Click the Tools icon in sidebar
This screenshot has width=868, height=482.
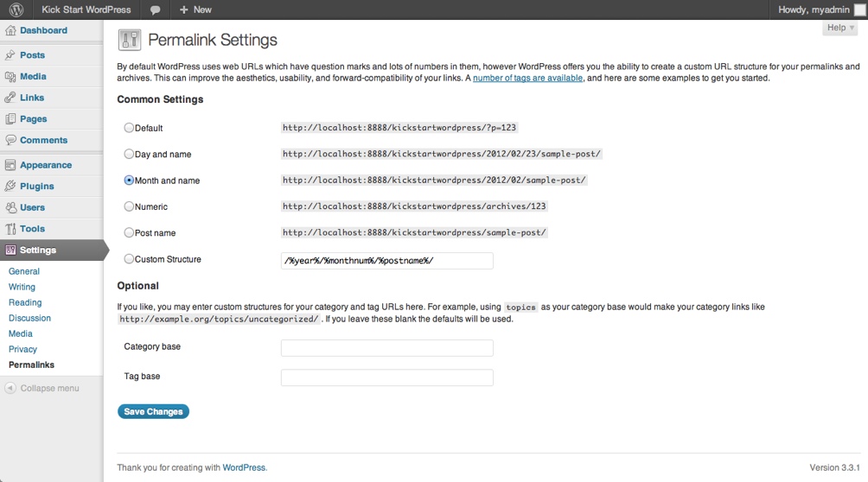point(10,229)
